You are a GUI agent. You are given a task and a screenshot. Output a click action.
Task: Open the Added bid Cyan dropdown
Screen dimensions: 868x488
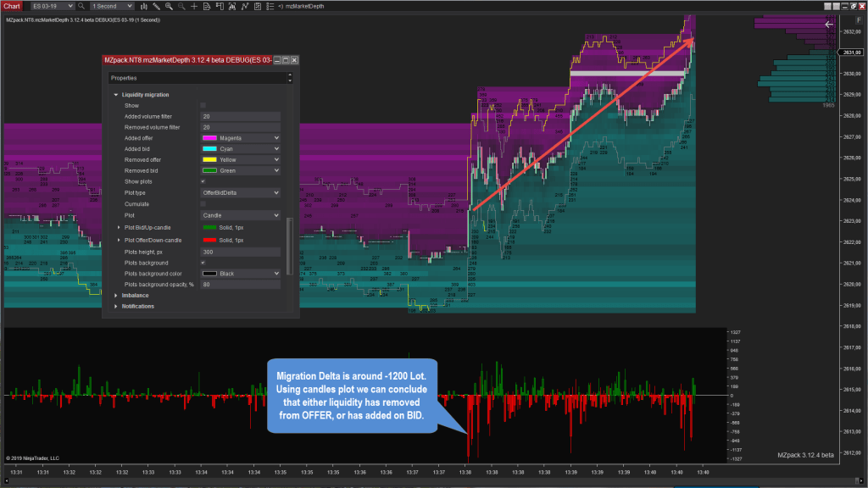click(240, 149)
